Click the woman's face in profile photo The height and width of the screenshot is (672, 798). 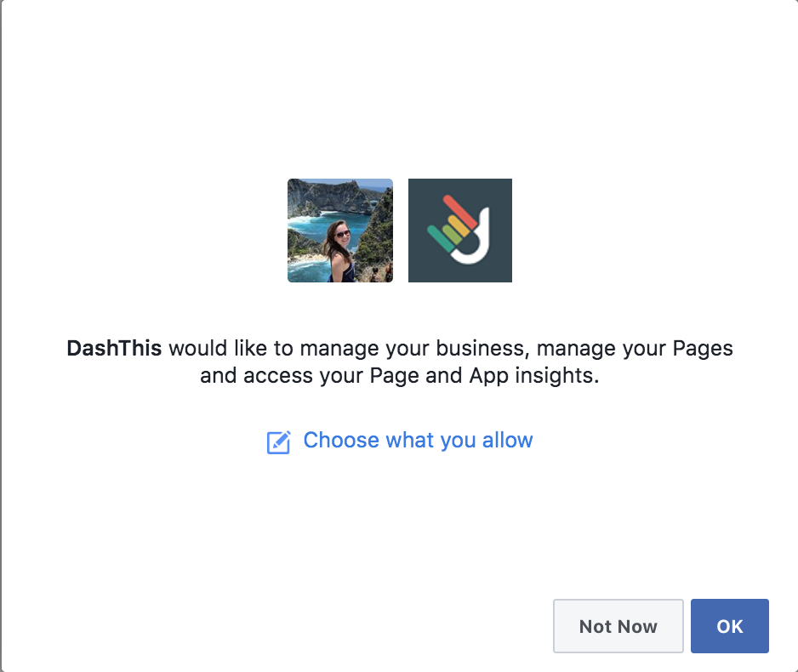pyautogui.click(x=341, y=235)
